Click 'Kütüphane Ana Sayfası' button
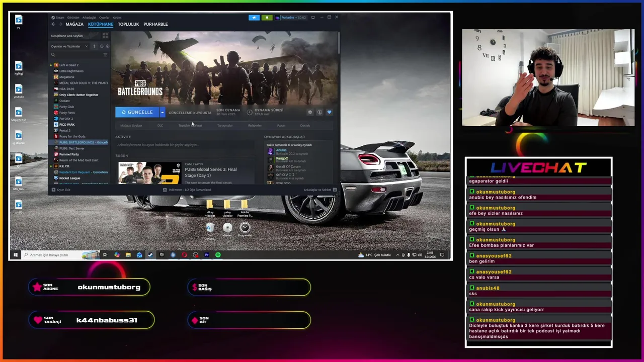 74,36
